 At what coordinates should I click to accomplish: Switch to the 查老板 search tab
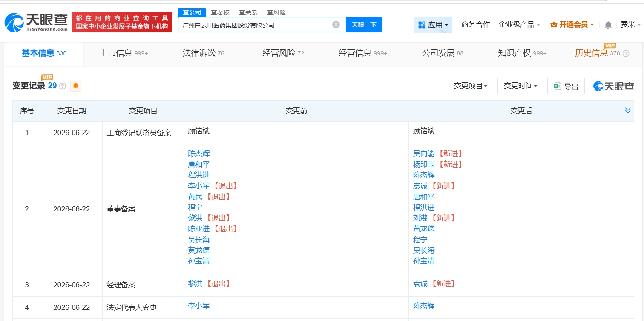(220, 12)
